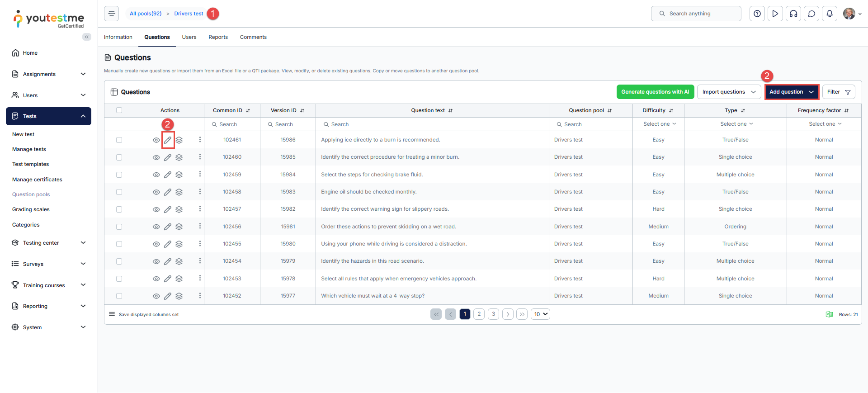Click the edit pencil icon for question 102461
This screenshot has width=868, height=393.
click(x=168, y=140)
